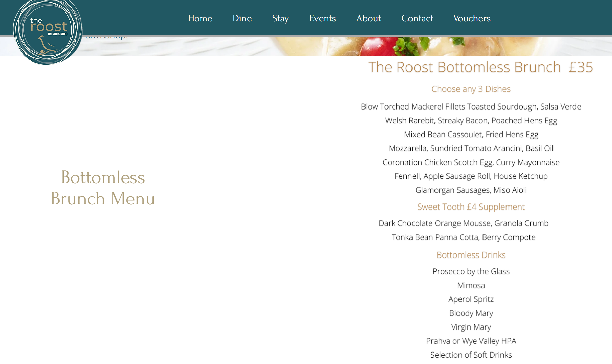
Task: Open the About page
Action: point(369,18)
